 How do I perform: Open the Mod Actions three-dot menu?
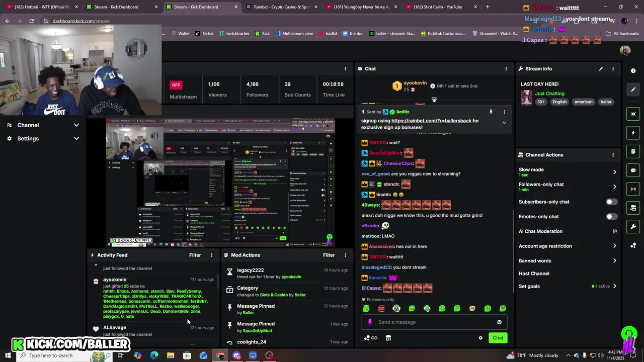click(x=345, y=255)
